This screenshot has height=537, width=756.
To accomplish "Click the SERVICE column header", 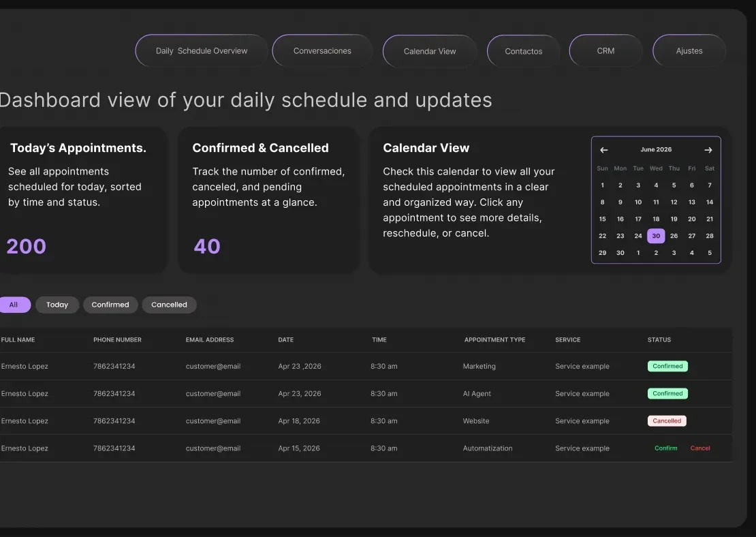I will point(567,339).
